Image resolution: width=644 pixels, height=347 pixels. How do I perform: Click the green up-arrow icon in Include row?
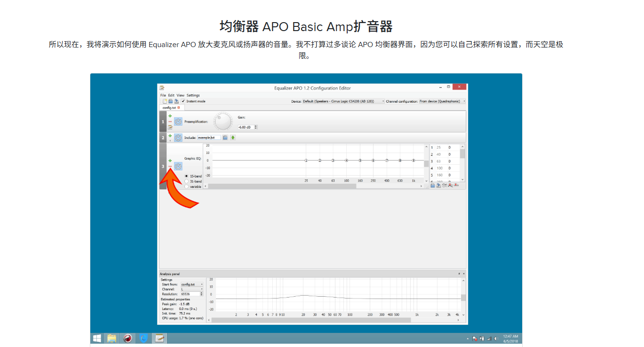233,137
